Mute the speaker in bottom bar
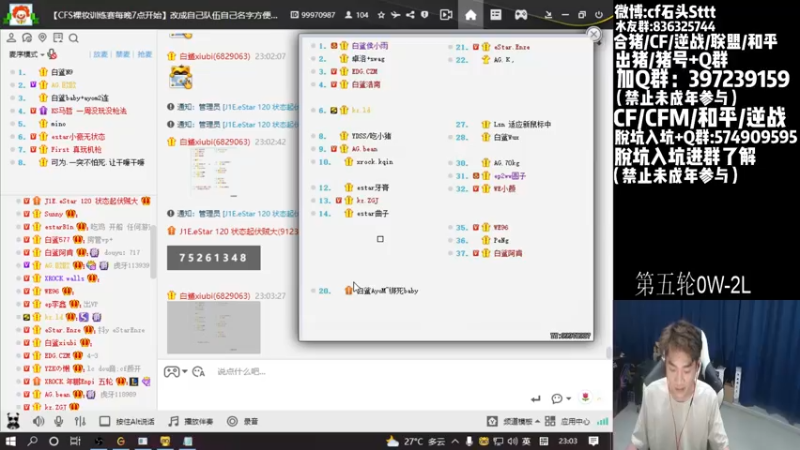This screenshot has height=450, width=800. (38, 421)
